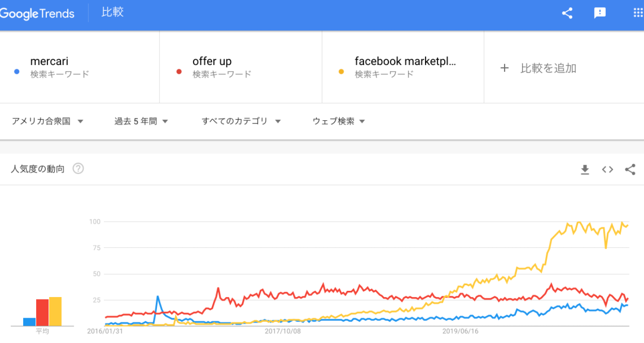Click the 比較を追加 button
Image resolution: width=644 pixels, height=343 pixels.
(548, 68)
